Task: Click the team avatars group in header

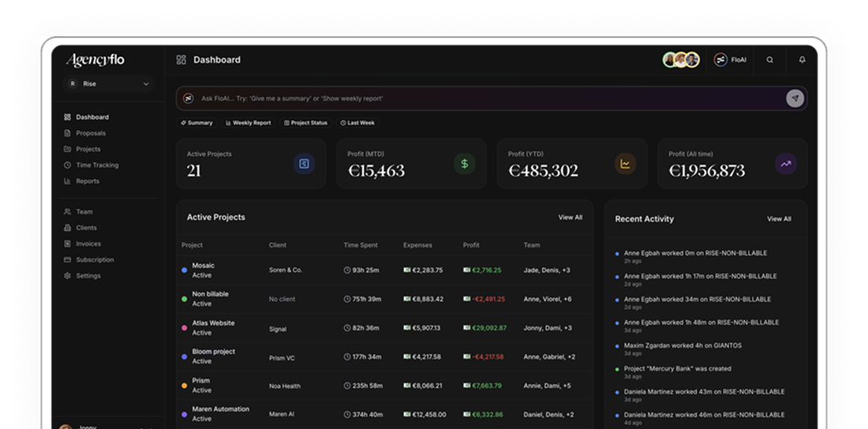Action: 681,60
